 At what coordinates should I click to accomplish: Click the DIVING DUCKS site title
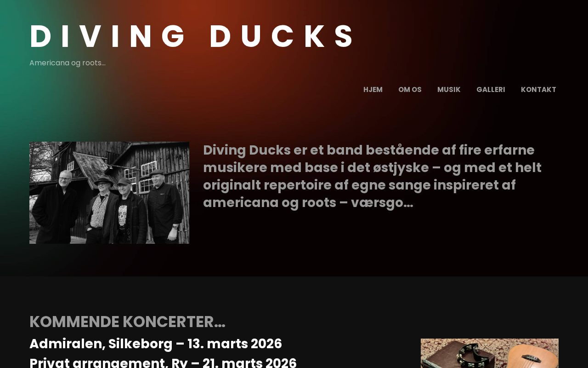[193, 36]
